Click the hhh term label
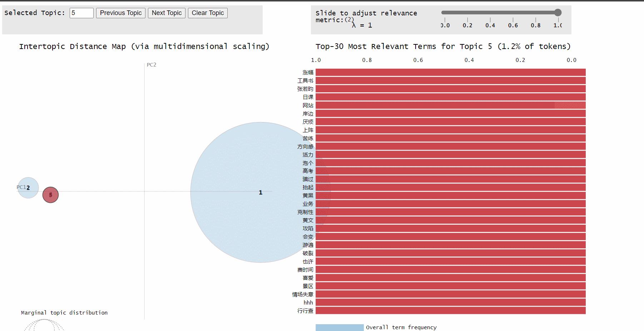Viewport: 644px width, 331px height. click(308, 303)
